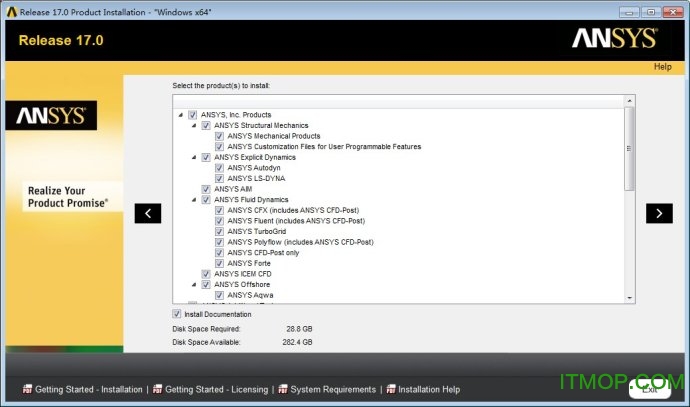Screen dimensions: 690x407
Task: Toggle ANSYS TurboGrid checkbox
Action: coord(219,231)
